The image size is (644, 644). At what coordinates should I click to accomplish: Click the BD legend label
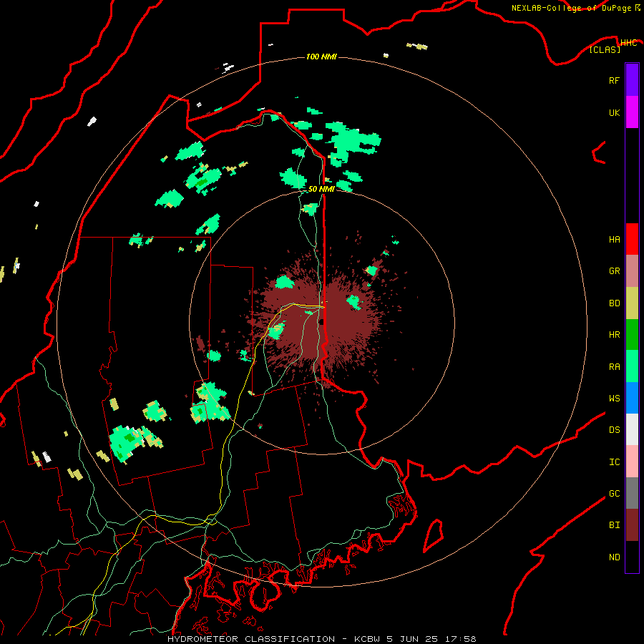click(614, 303)
